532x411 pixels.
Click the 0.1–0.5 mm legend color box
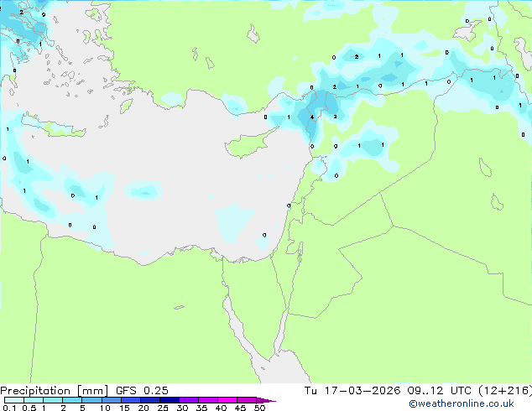click(x=14, y=400)
